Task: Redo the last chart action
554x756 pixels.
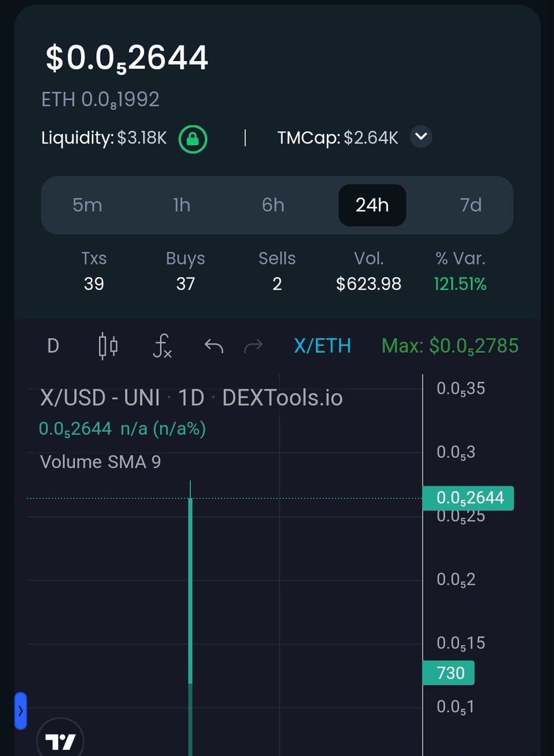Action: pyautogui.click(x=253, y=346)
